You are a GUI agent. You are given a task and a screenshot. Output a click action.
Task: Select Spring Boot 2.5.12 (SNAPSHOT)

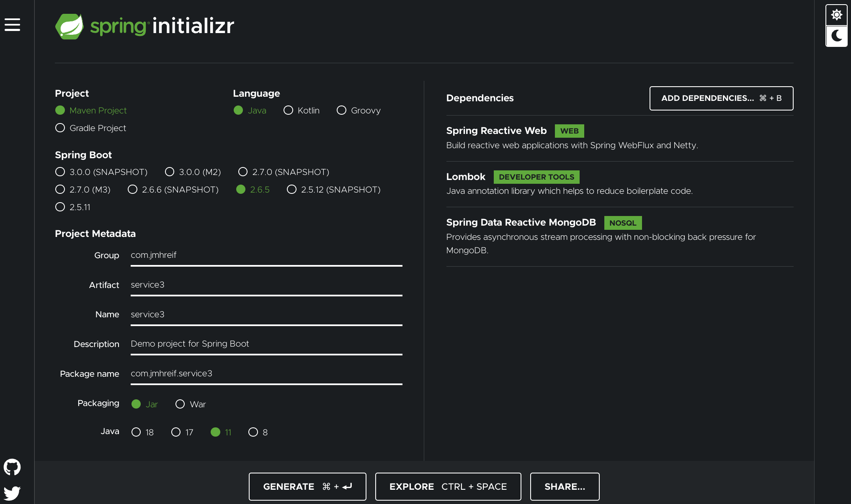[334, 190]
